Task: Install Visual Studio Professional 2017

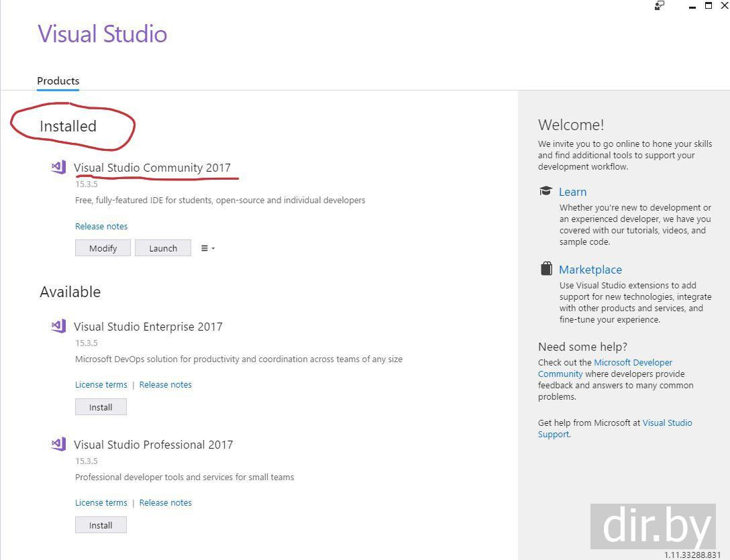Action: [x=101, y=525]
